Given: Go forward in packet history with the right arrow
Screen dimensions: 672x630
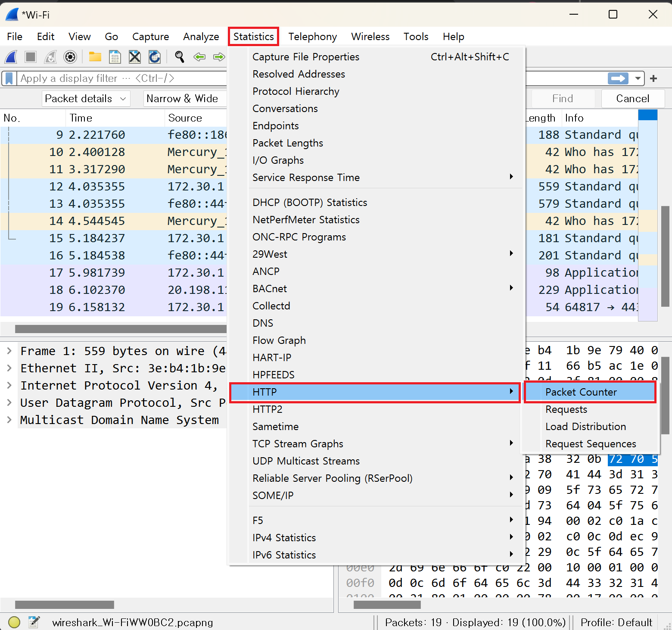Looking at the screenshot, I should pos(219,57).
